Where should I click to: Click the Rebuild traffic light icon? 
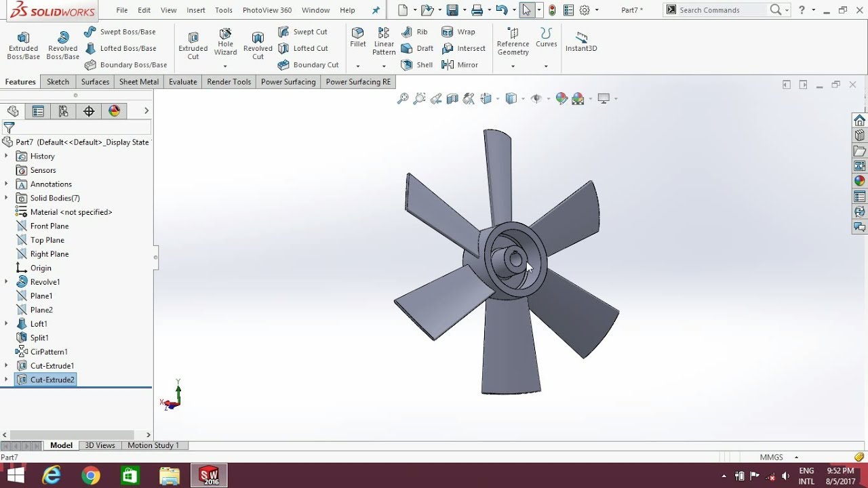click(x=553, y=10)
